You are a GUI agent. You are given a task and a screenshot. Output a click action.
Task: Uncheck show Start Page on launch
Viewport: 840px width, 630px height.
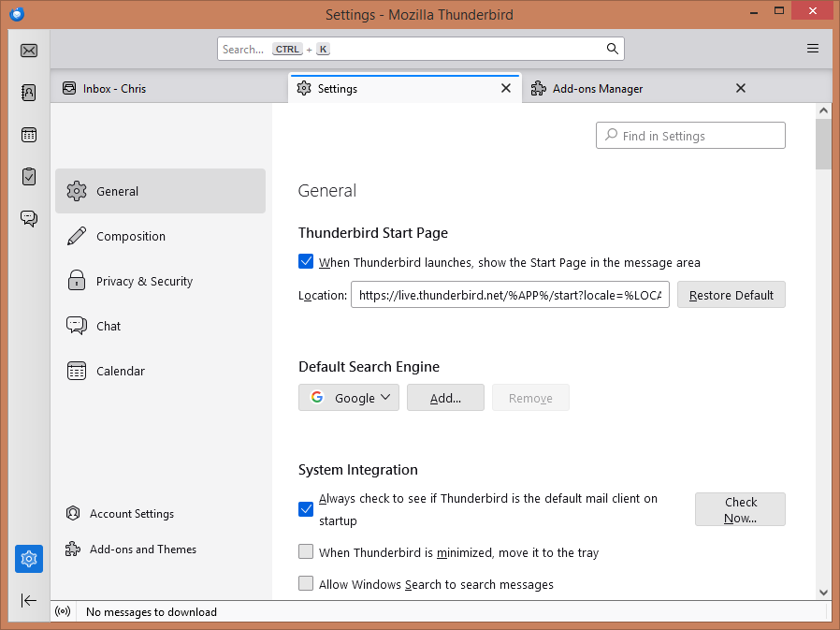point(306,262)
